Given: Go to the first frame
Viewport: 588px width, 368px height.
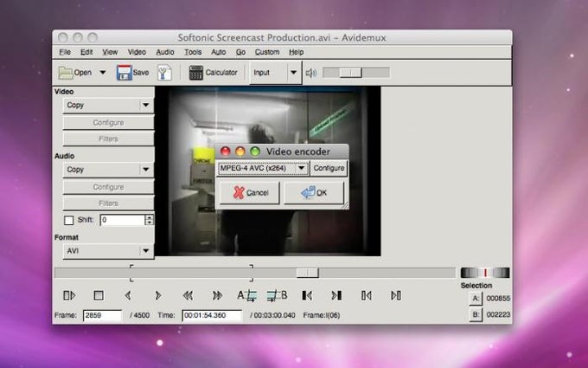Looking at the screenshot, I should tap(366, 295).
